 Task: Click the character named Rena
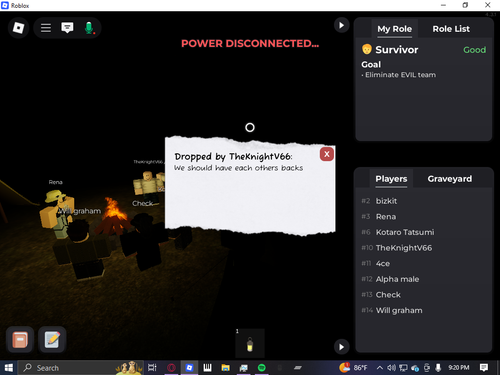click(56, 213)
